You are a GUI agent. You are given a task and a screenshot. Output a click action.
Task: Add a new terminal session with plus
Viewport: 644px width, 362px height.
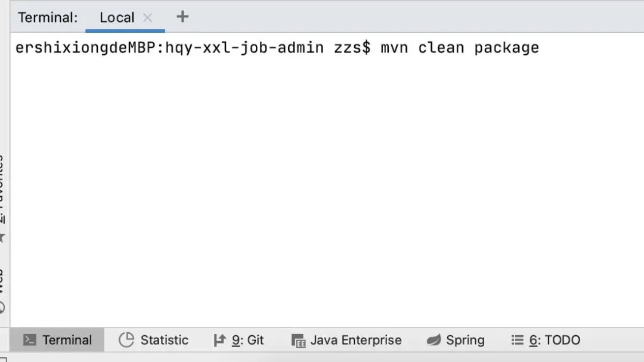tap(182, 17)
